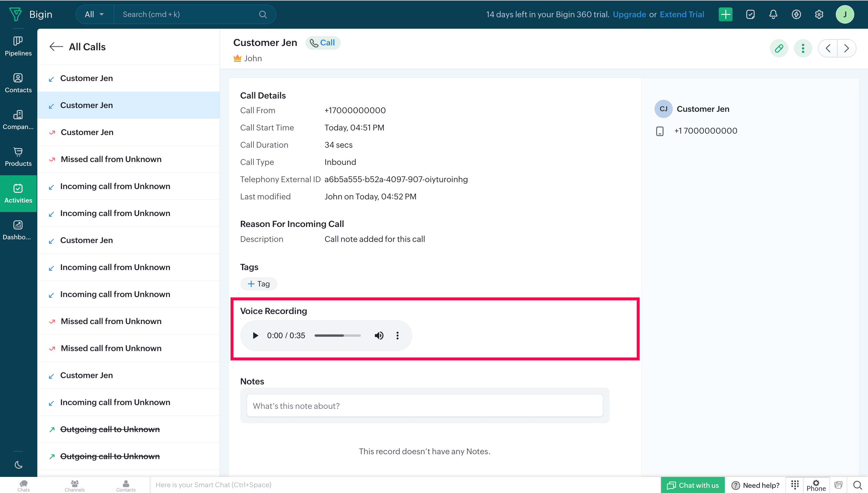868x493 pixels.
Task: Expand the All search filter dropdown
Action: click(x=94, y=14)
